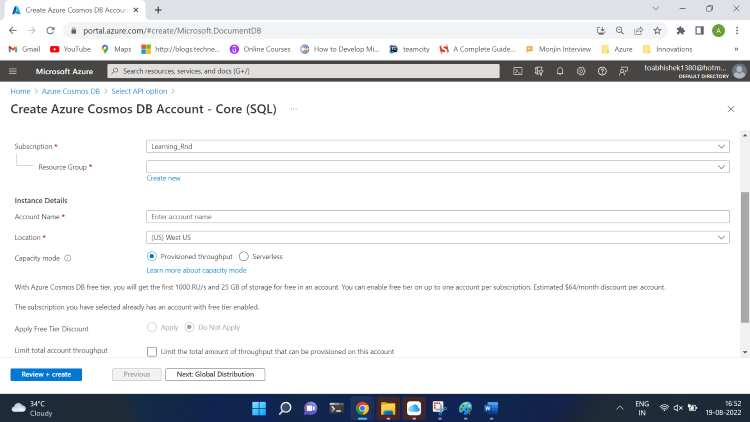This screenshot has width=750, height=422.
Task: Open File Explorer from the taskbar
Action: click(x=388, y=408)
